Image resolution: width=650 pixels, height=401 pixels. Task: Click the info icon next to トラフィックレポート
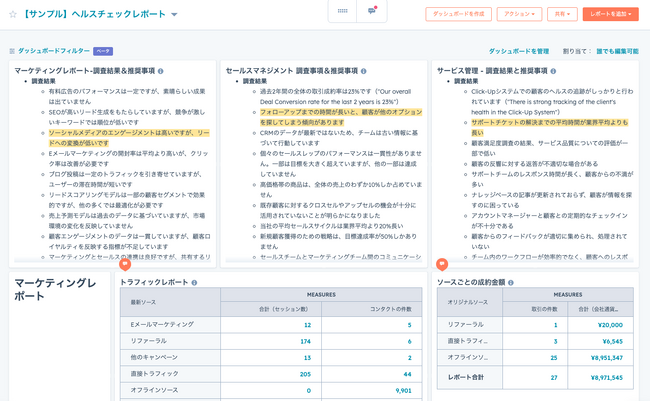[194, 283]
